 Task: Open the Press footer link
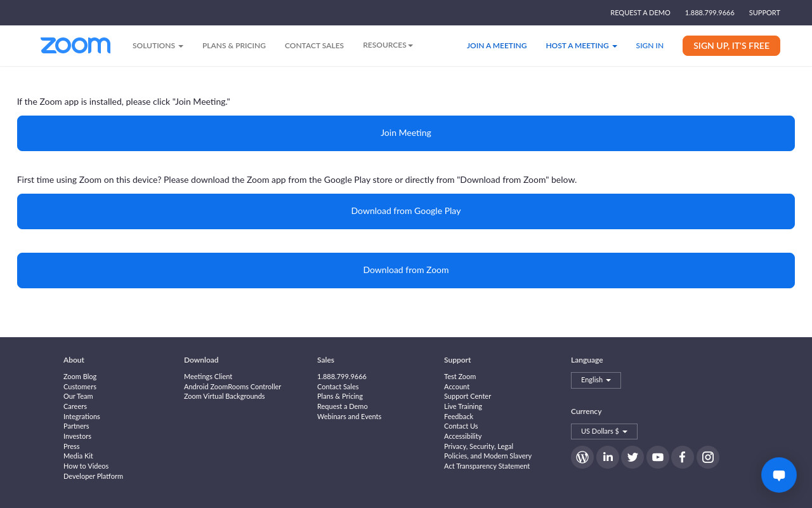(72, 446)
